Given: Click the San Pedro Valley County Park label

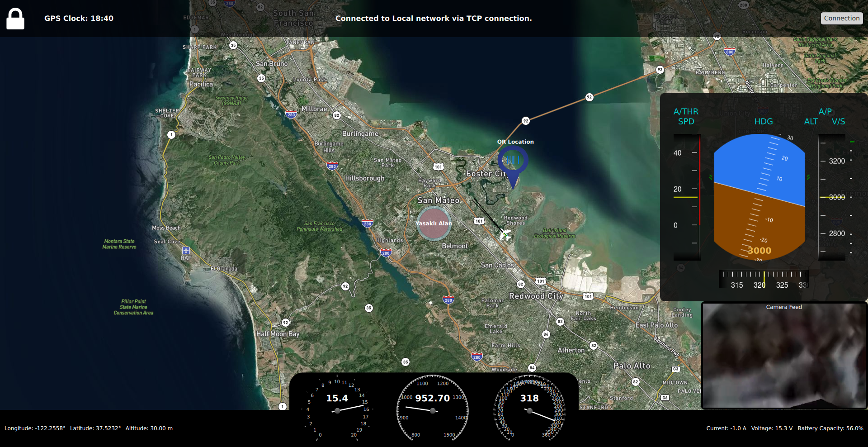Looking at the screenshot, I should (x=227, y=160).
